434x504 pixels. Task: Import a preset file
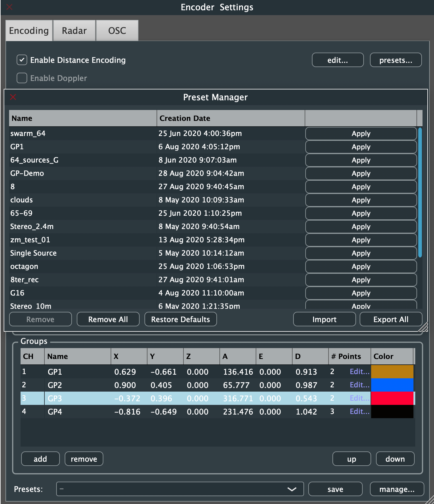(324, 319)
